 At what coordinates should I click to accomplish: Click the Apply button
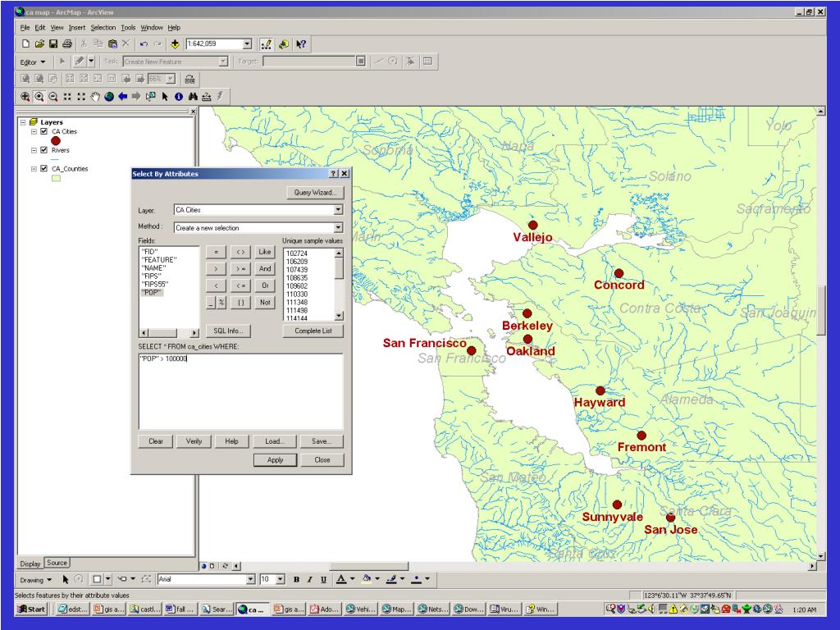[276, 459]
